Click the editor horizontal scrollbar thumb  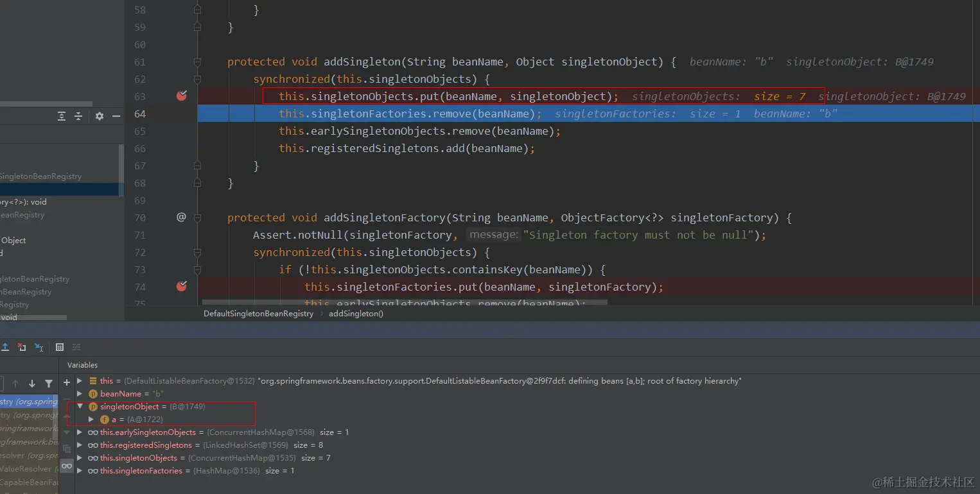coord(405,302)
